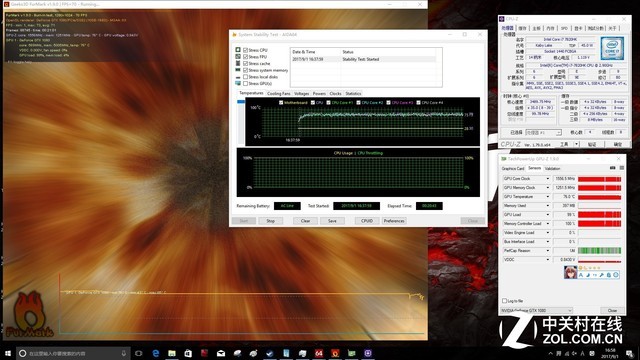Toggle the CPU Core #1 graph checkbox

click(328, 102)
